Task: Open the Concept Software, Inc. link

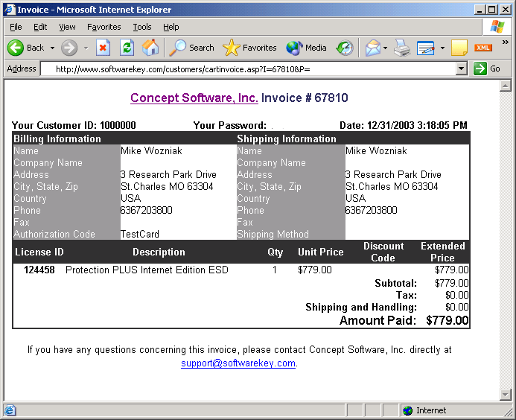Action: (x=194, y=98)
